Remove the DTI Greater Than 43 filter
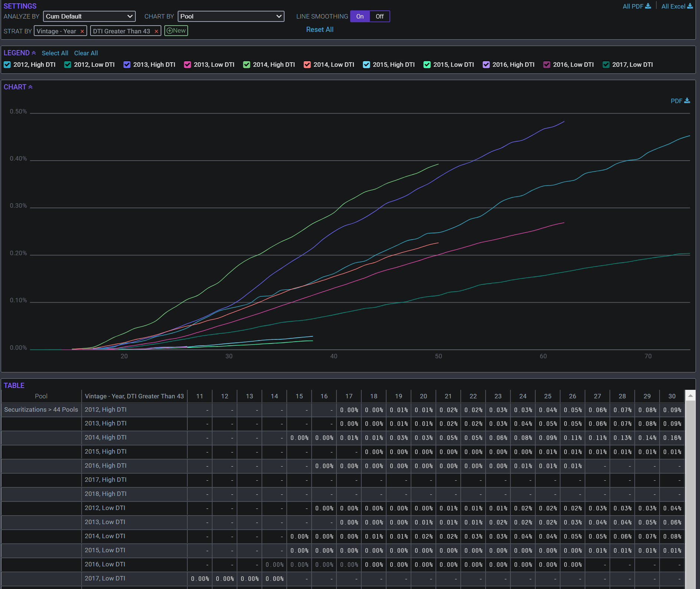 point(156,32)
